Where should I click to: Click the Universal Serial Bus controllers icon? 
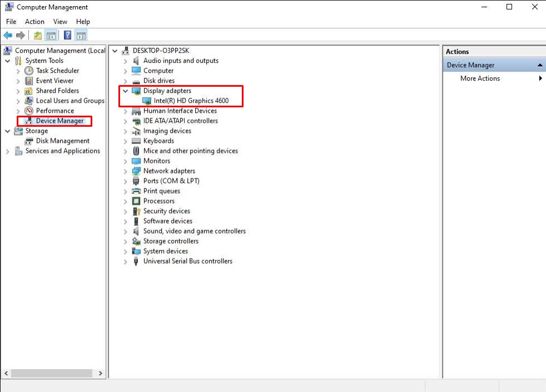point(136,261)
